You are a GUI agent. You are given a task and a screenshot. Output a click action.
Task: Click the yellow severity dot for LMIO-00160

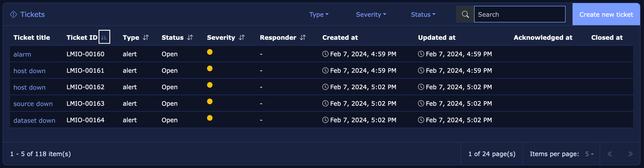(210, 52)
